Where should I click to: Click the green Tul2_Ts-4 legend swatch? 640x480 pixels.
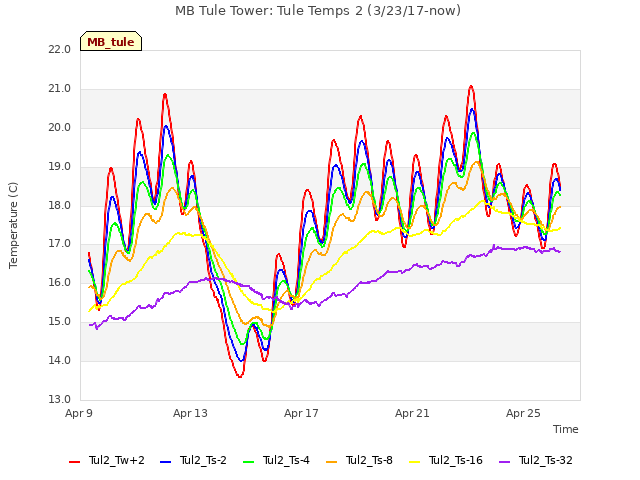click(248, 462)
